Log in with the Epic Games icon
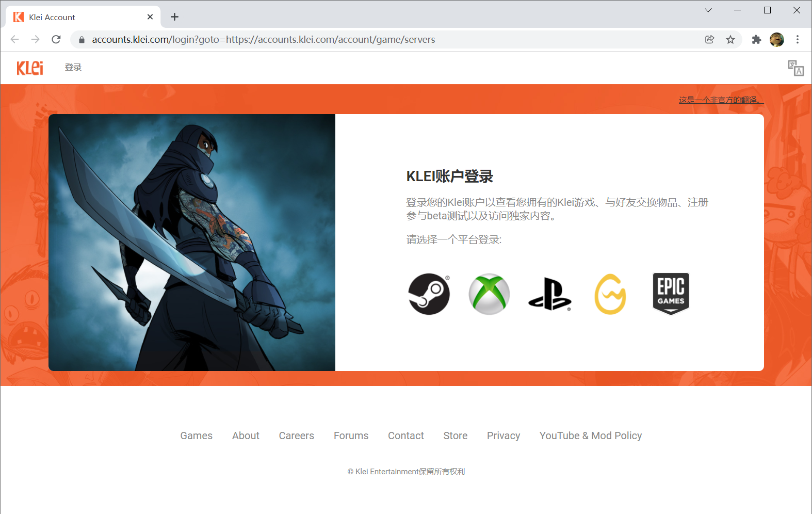This screenshot has height=514, width=812. pos(671,294)
